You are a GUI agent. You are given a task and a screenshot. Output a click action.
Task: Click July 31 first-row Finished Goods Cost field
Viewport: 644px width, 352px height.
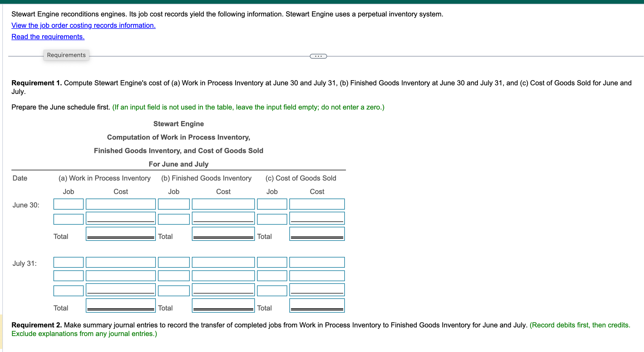(x=223, y=262)
